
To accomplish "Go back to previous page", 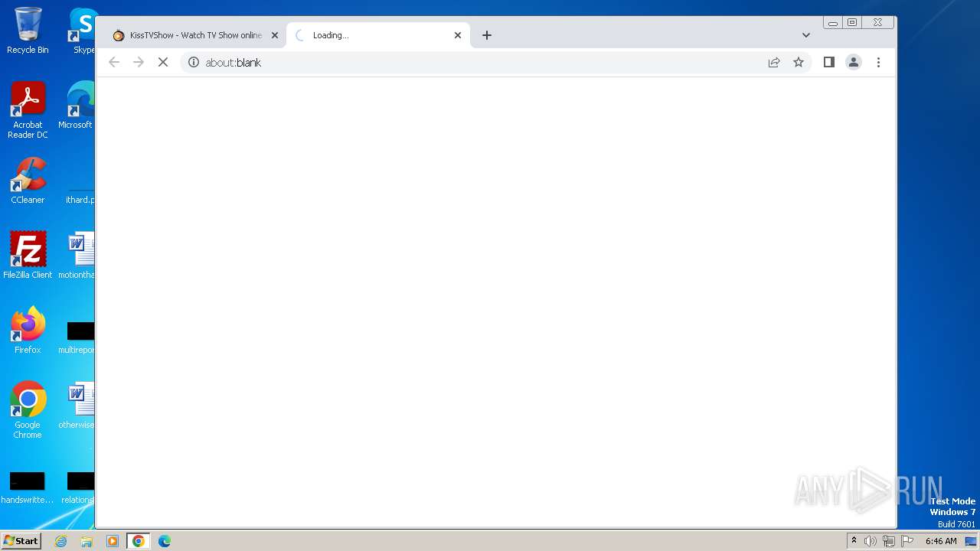I will pos(114,62).
